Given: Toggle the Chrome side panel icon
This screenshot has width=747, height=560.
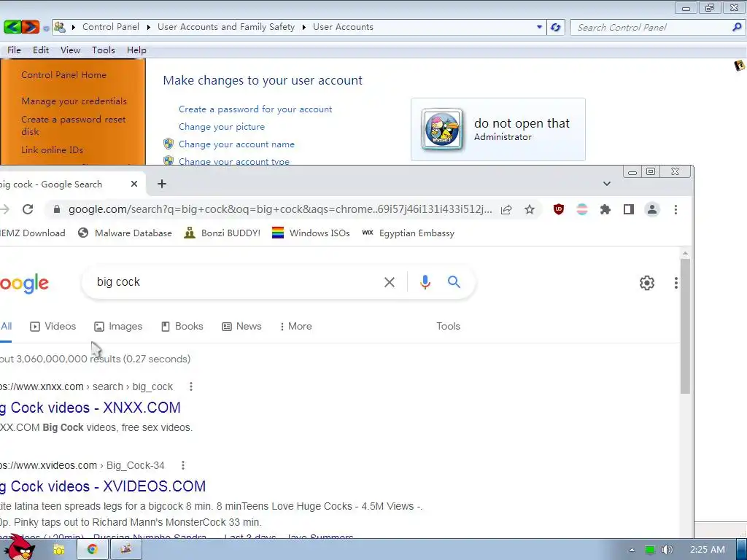Looking at the screenshot, I should (x=628, y=209).
